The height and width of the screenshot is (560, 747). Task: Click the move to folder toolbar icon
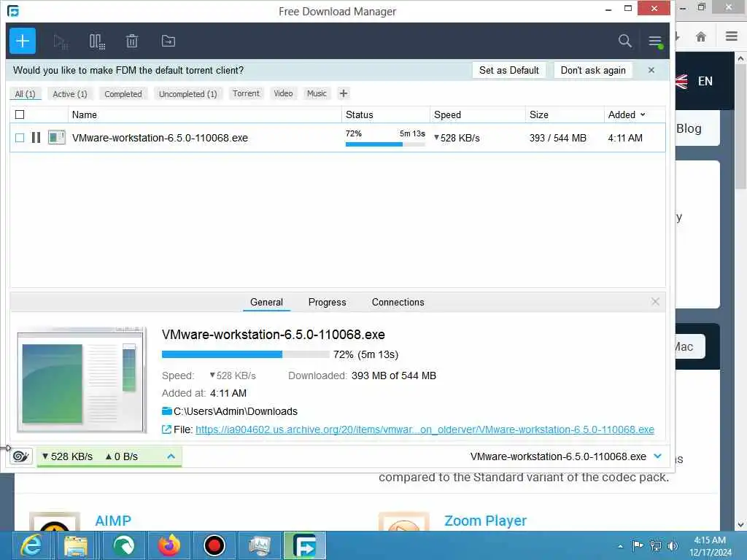(x=169, y=41)
